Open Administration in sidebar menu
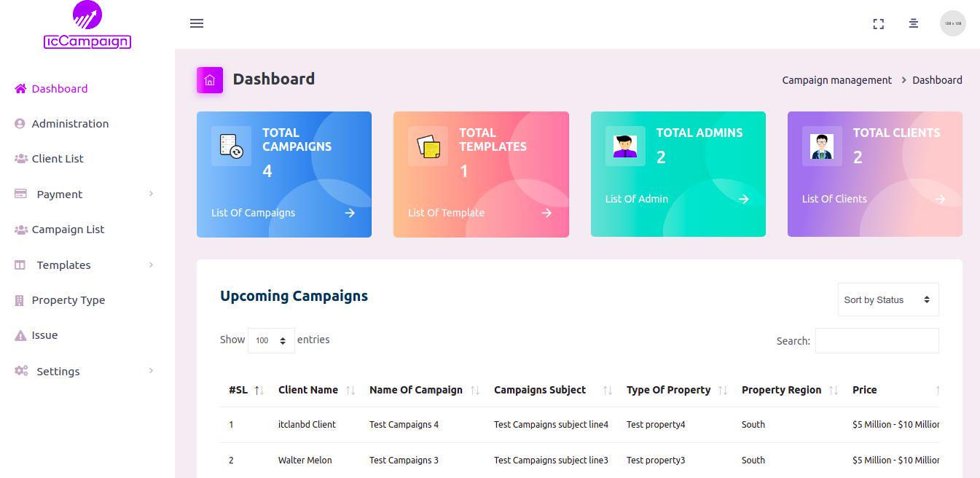980x478 pixels. pos(70,124)
